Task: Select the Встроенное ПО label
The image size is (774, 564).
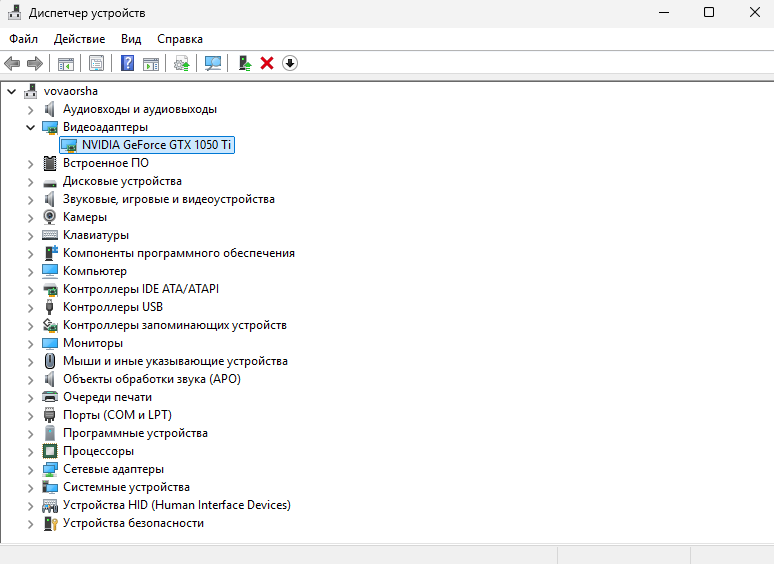Action: point(106,163)
